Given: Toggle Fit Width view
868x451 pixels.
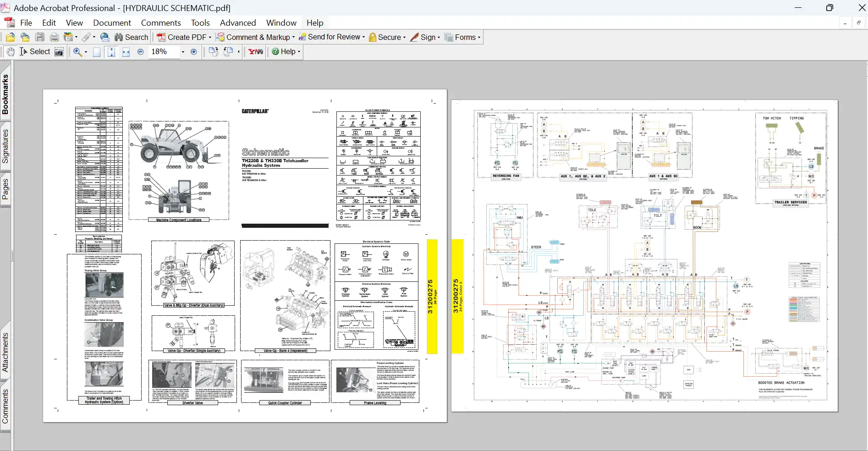Looking at the screenshot, I should coord(126,52).
